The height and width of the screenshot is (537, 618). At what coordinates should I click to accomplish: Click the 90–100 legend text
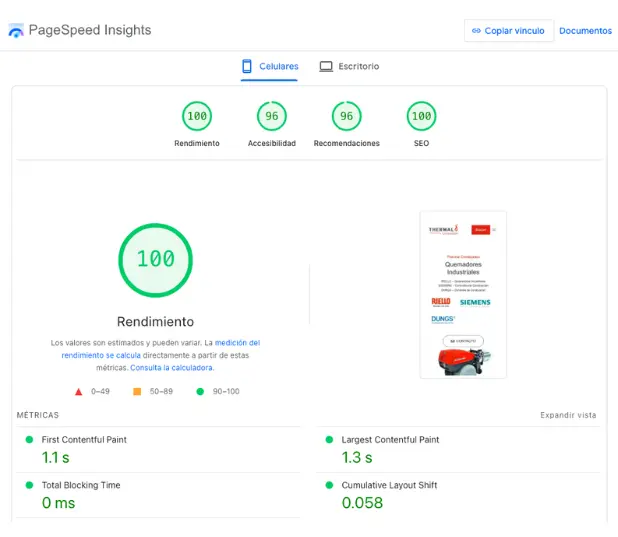[226, 392]
